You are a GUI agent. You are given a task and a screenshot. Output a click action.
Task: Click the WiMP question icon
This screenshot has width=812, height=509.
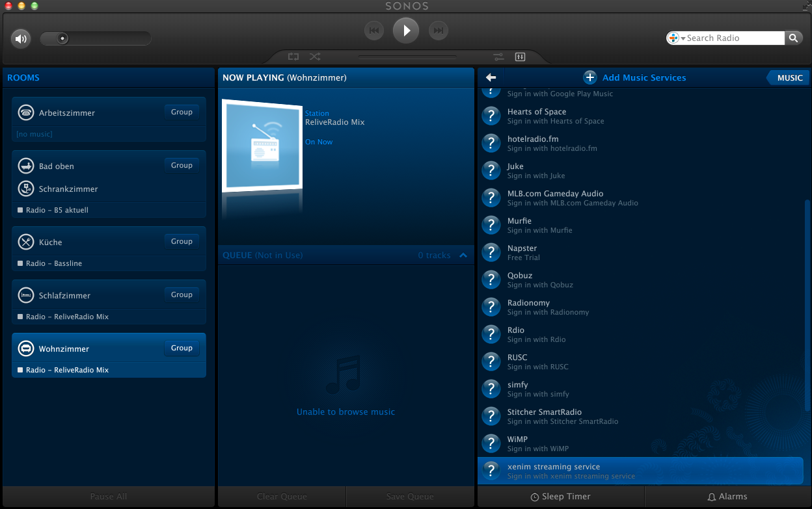tap(491, 443)
